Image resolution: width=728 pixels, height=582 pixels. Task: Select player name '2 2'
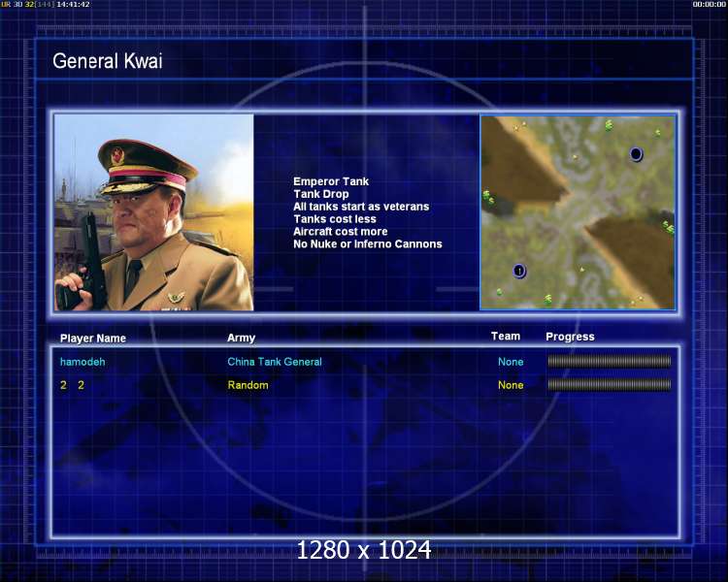click(x=73, y=385)
